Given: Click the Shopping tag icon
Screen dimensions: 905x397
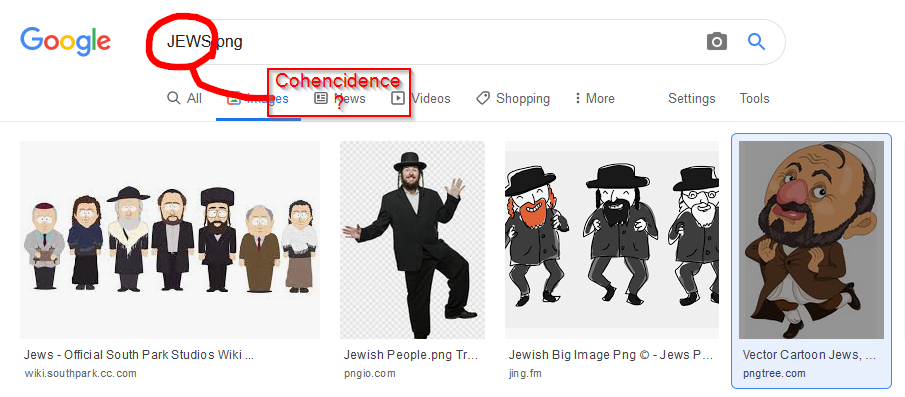Looking at the screenshot, I should click(483, 98).
